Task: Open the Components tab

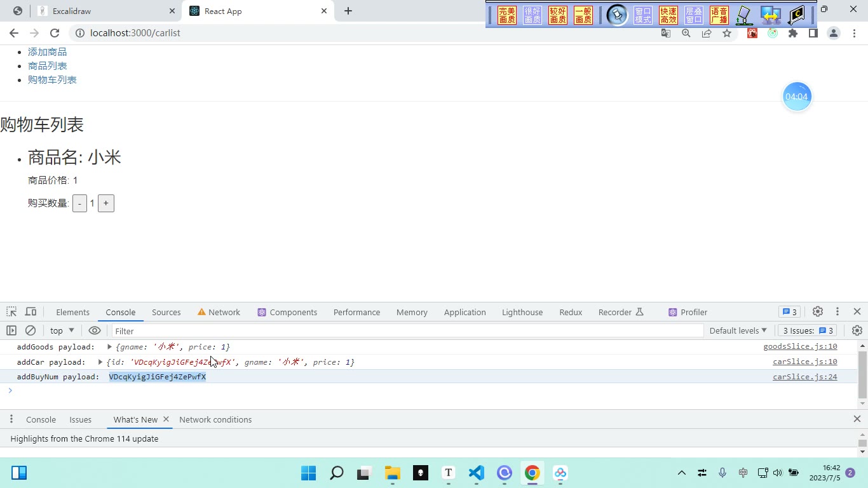Action: click(287, 312)
